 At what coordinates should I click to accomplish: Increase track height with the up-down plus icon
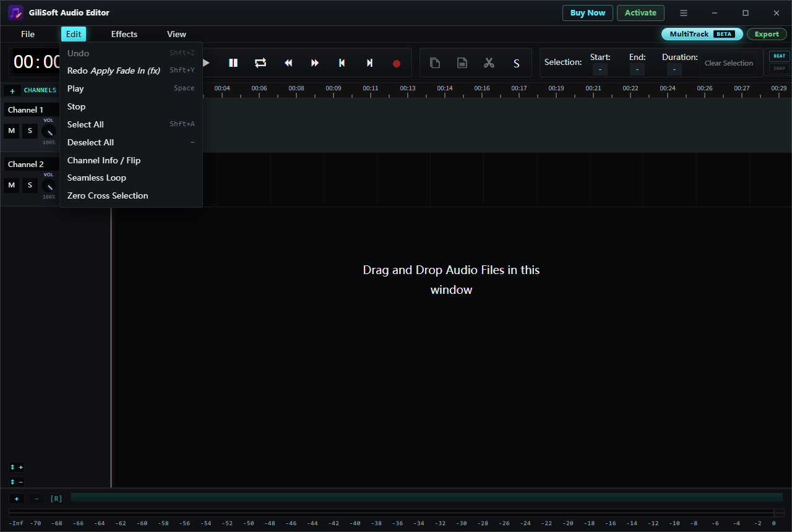coord(17,467)
